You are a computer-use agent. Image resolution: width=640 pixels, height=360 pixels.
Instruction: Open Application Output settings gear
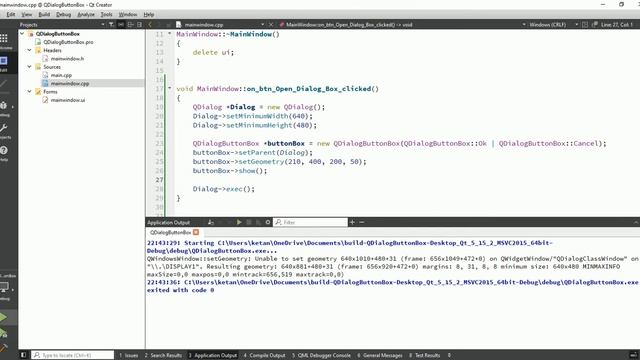(268, 222)
